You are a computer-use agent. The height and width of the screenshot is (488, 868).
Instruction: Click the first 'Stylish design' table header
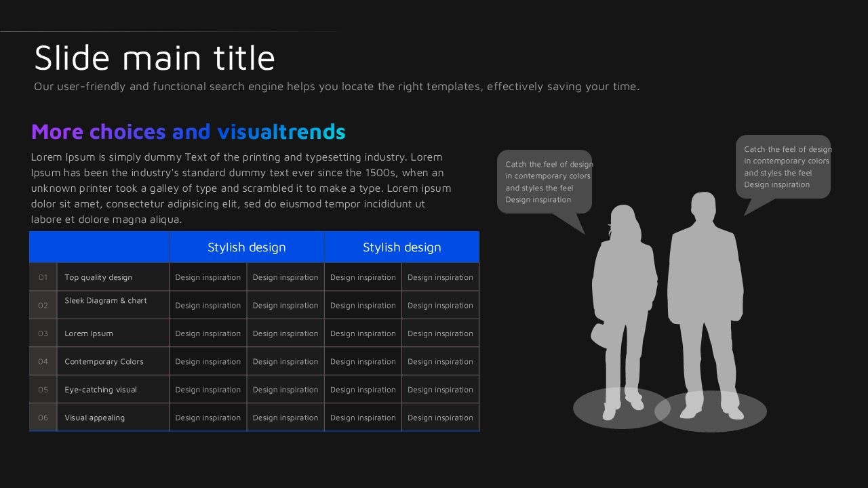tap(247, 247)
